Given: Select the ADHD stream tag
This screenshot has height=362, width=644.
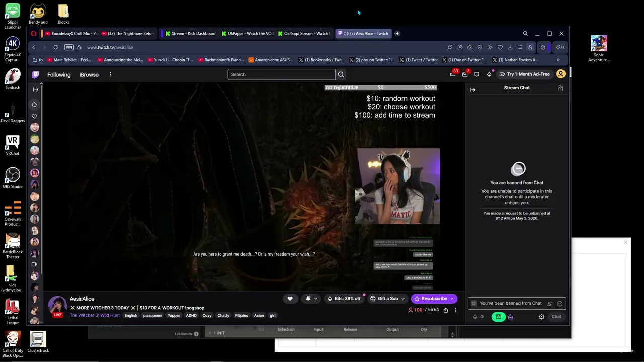Looking at the screenshot, I should (191, 316).
